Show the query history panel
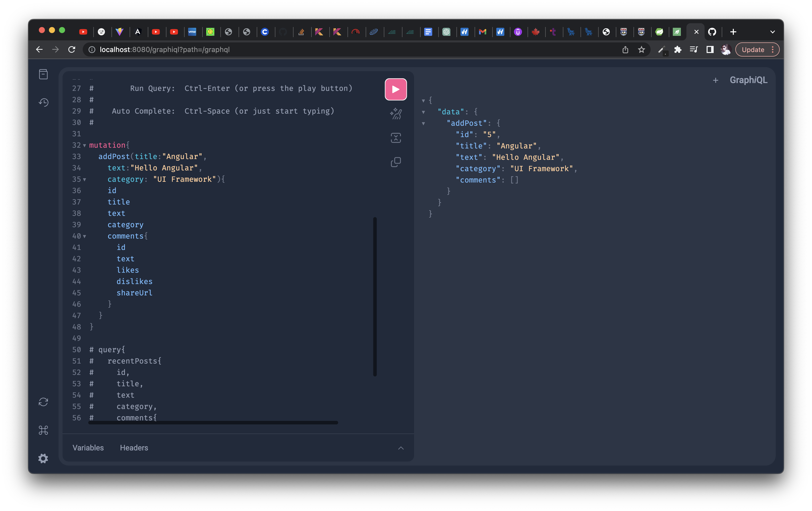 click(43, 102)
